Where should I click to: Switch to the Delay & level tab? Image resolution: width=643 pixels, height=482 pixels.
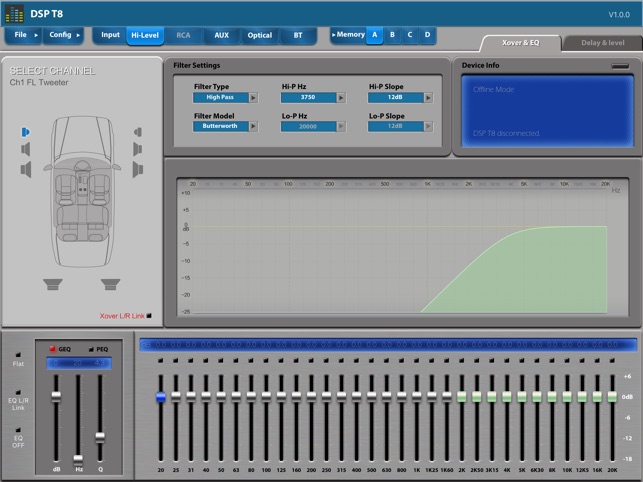(602, 43)
